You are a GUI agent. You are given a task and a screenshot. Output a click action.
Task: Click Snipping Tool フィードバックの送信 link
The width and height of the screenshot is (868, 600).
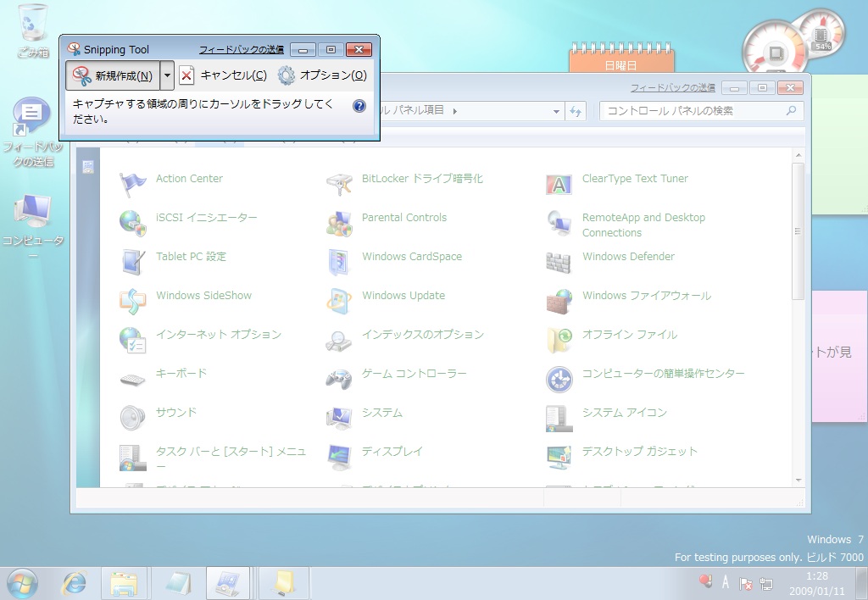click(242, 50)
